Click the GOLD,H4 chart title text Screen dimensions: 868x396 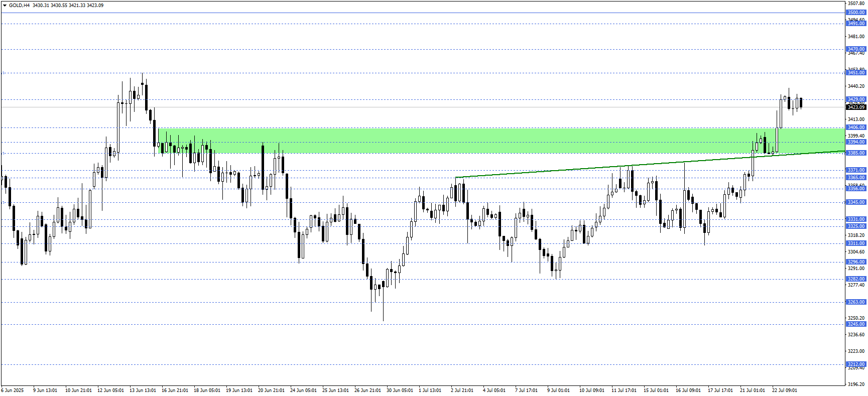pos(20,6)
